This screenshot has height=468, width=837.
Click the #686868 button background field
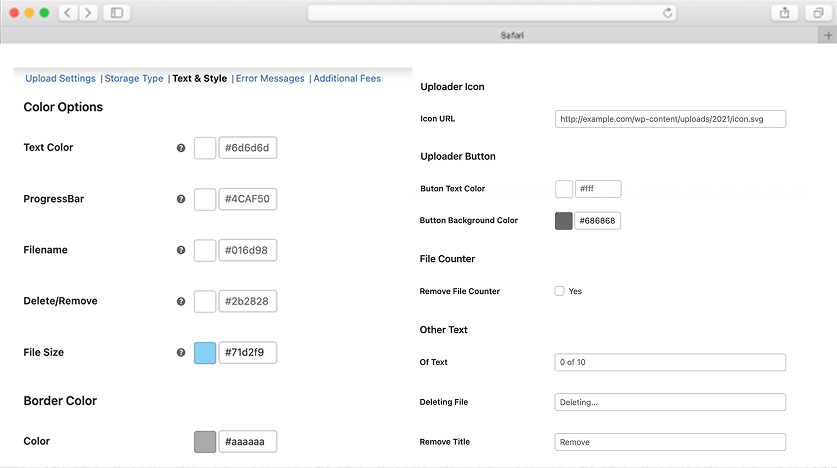coord(597,221)
